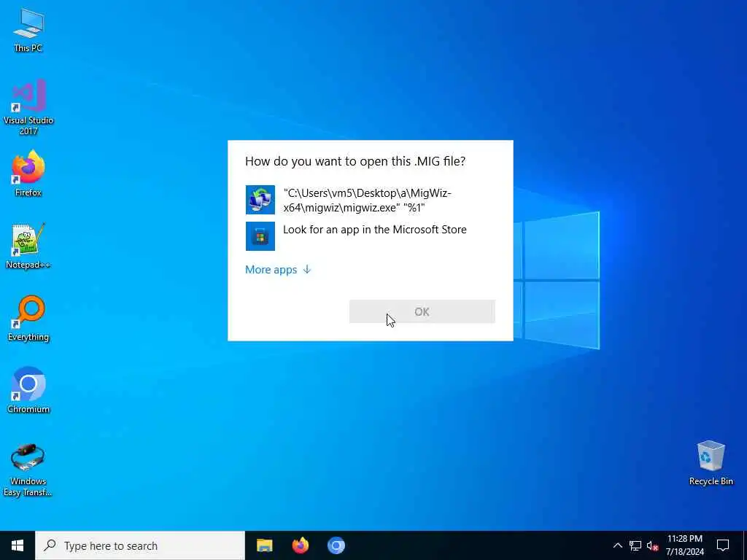
Task: Select the Everything search desktop shortcut
Action: 28,319
